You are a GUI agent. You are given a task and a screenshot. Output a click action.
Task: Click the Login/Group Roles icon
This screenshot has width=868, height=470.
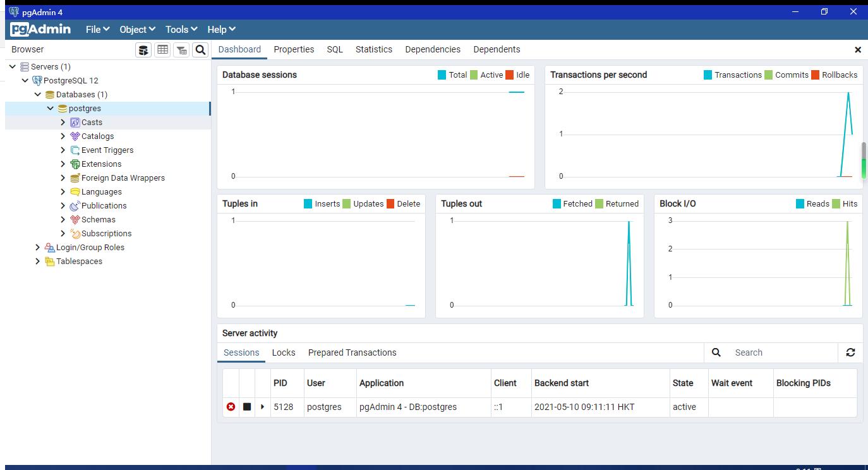[x=50, y=248]
